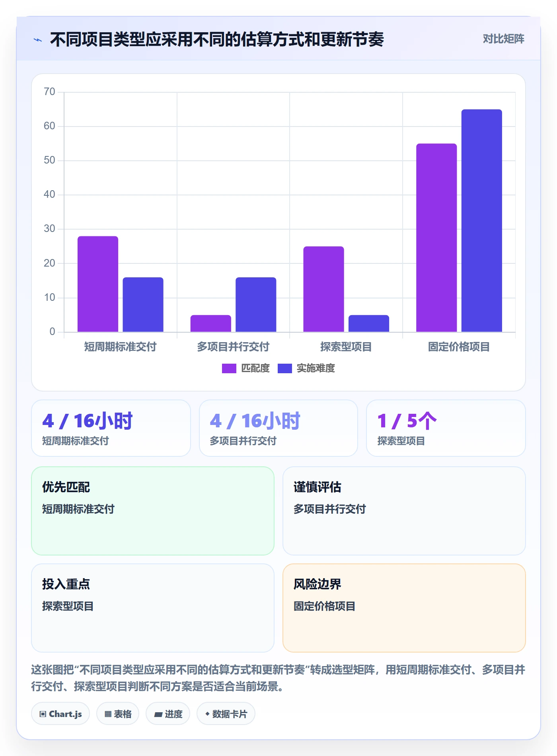Select the purple 匹配度 bar for 短周期标准交付
This screenshot has width=557, height=756.
[x=98, y=284]
